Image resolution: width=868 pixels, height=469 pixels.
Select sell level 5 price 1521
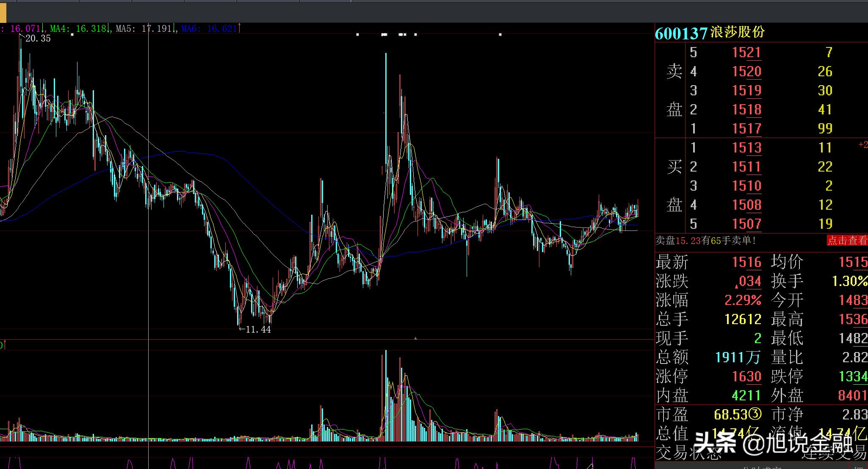coord(746,53)
